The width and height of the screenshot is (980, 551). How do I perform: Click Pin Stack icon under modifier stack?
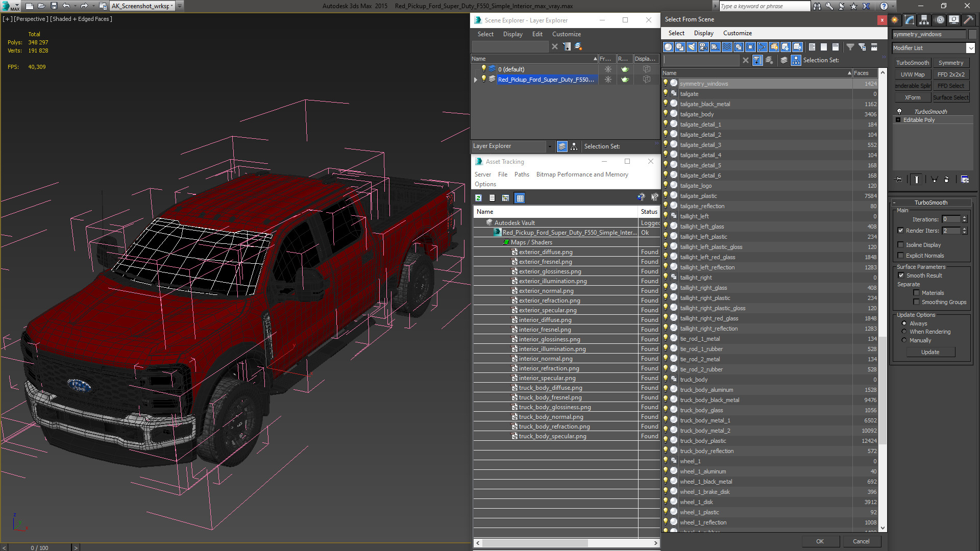click(899, 180)
